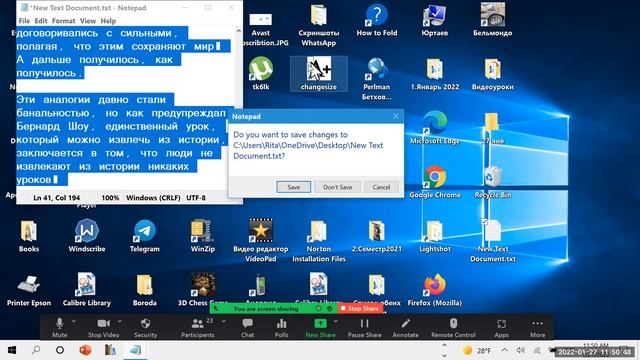
Task: Select the changesize desktop icon
Action: 318,73
